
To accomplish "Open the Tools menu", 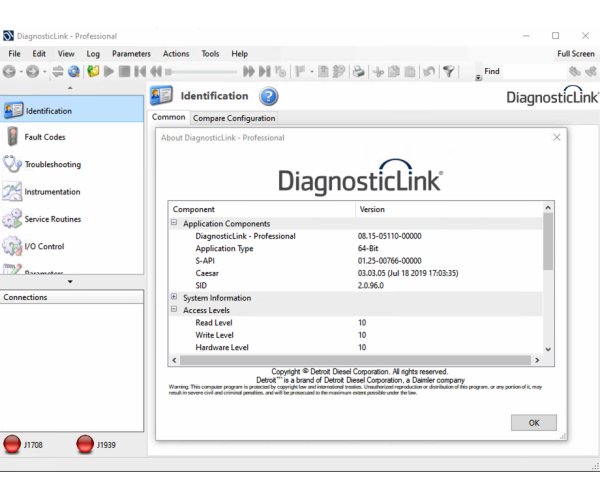I will click(x=210, y=54).
